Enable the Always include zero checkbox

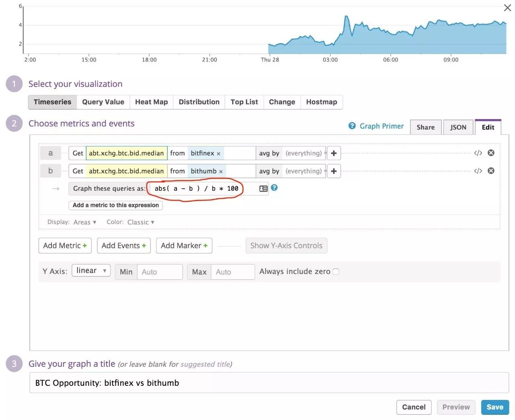pos(336,272)
